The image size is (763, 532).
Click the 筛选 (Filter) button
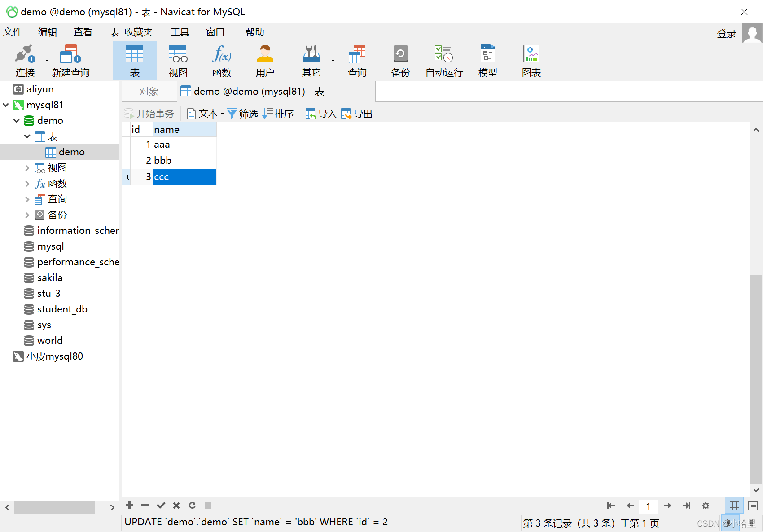coord(243,114)
